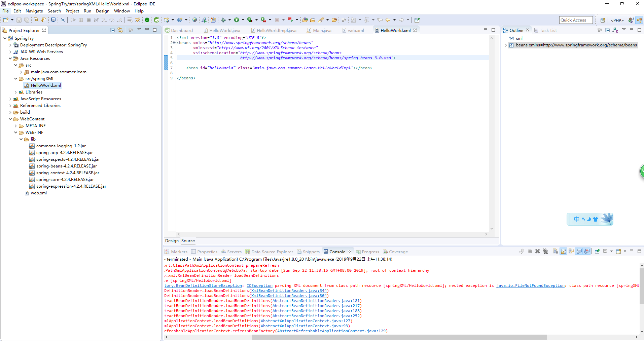Click the Display Selected Console icon
The image size is (644, 341).
coord(605,252)
